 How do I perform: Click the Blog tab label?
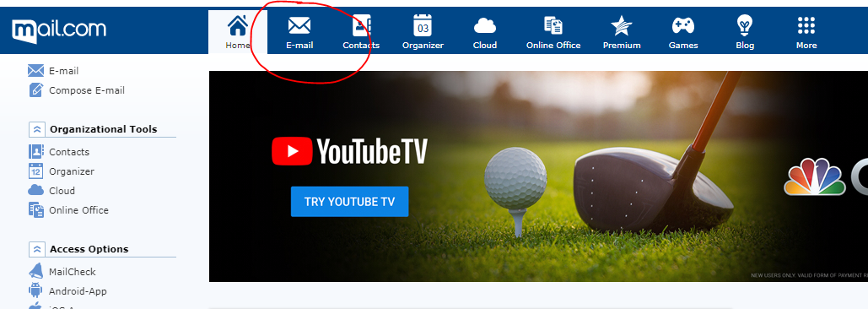745,46
